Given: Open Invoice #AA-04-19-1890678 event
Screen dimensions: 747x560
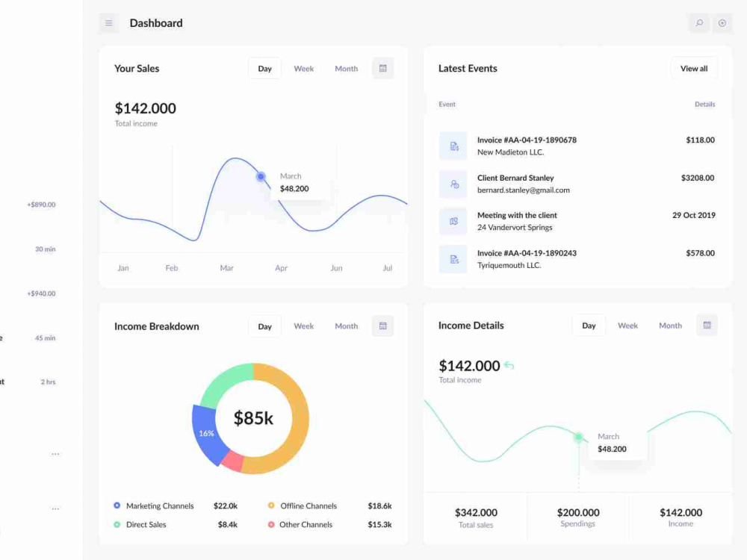Looking at the screenshot, I should point(577,146).
